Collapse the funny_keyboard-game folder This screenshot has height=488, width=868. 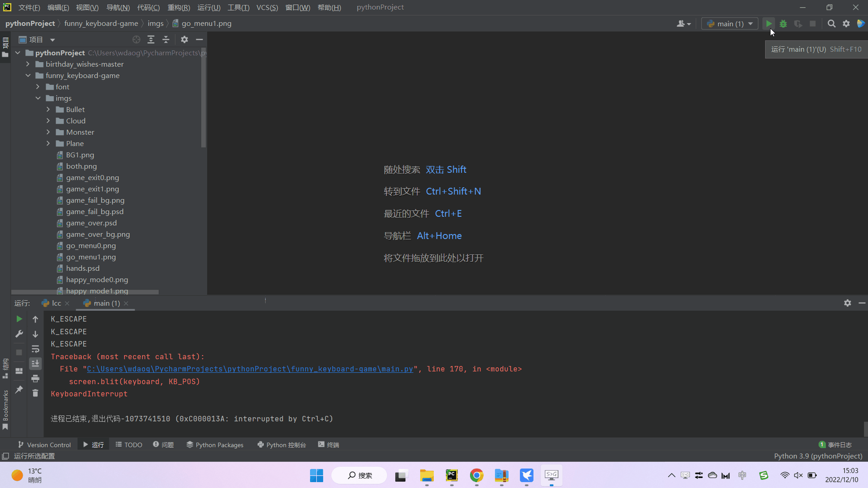pos(28,75)
